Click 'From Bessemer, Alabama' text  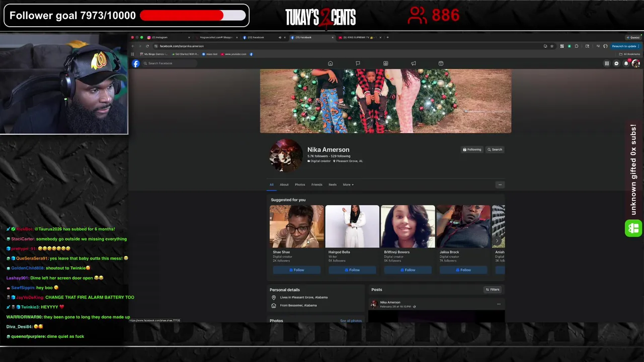[298, 305]
